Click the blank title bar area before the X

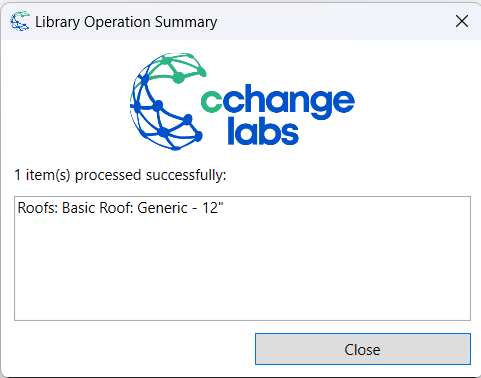[x=333, y=21]
